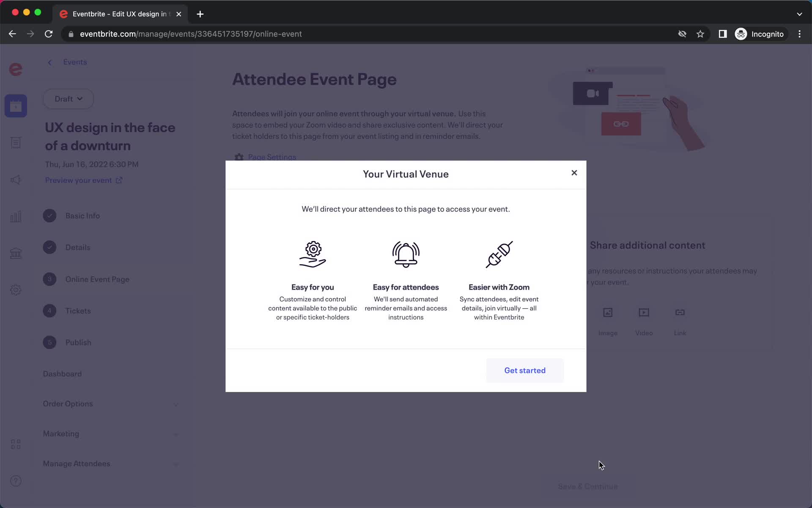Close the Your Virtual Venue dialog
This screenshot has width=812, height=508.
tap(574, 173)
